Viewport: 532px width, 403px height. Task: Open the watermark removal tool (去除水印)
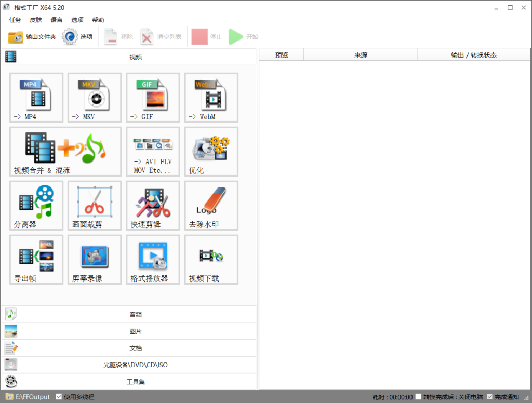click(211, 205)
